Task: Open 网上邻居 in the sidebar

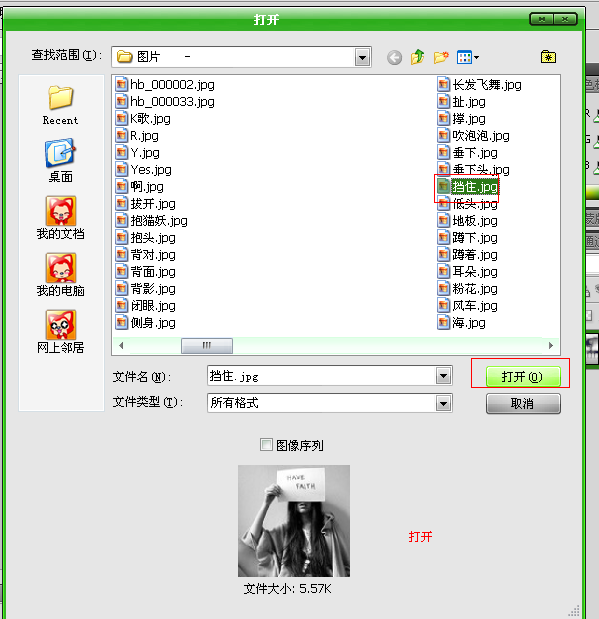Action: coord(60,332)
